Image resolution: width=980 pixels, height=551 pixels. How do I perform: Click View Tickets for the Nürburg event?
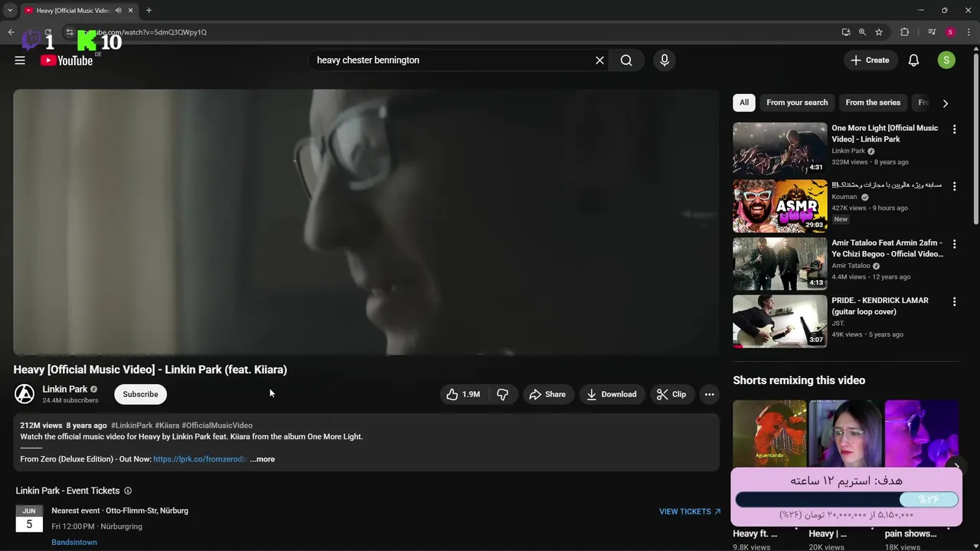(690, 511)
